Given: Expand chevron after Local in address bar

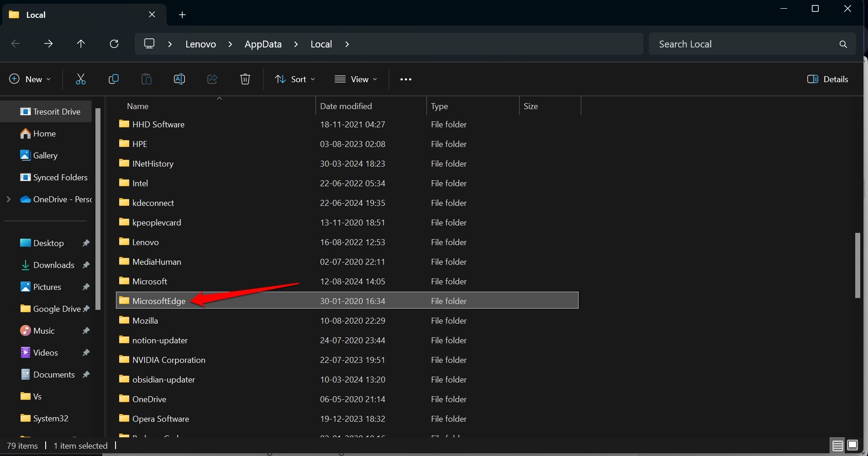Looking at the screenshot, I should click(347, 44).
